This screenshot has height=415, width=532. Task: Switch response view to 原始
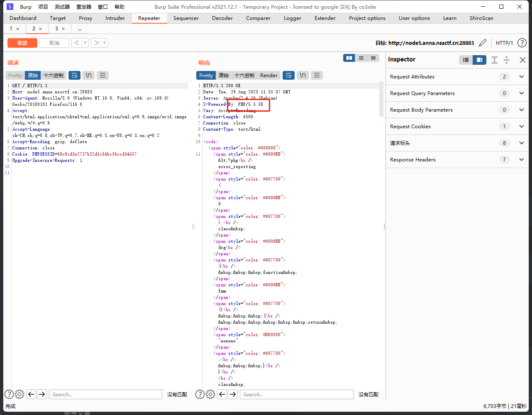coord(224,75)
